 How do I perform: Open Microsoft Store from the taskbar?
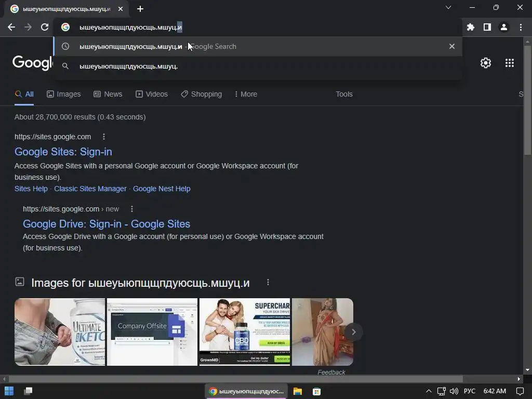(x=316, y=391)
